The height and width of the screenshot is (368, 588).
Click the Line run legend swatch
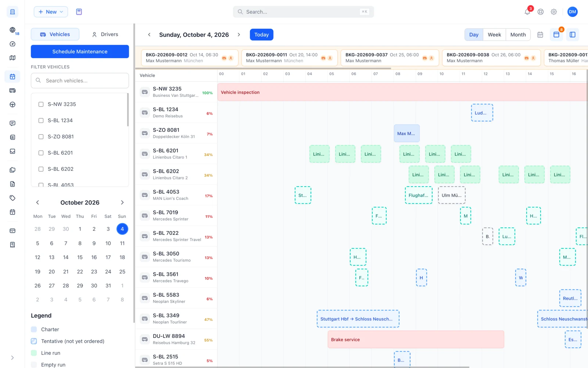[34, 353]
